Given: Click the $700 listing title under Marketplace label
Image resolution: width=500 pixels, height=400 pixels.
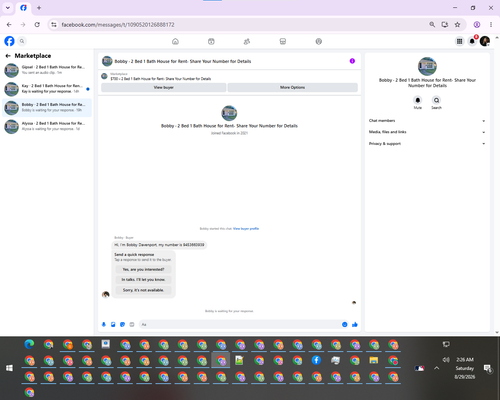Looking at the screenshot, I should click(161, 79).
